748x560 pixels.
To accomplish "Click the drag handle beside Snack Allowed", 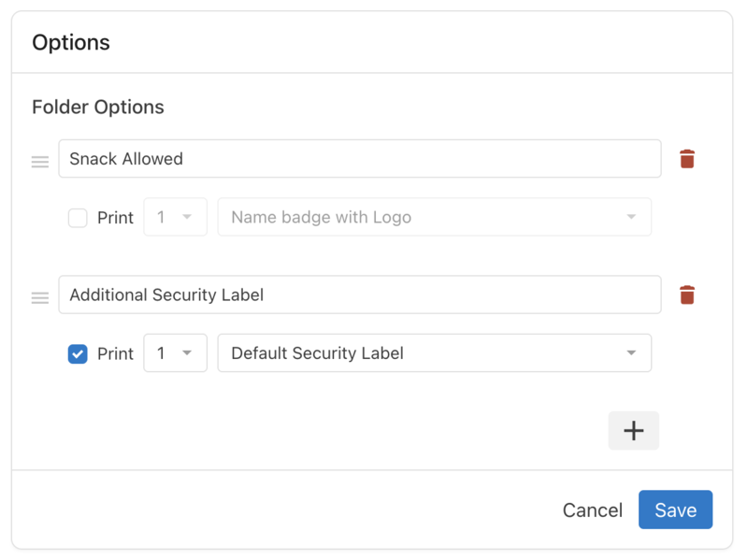I will click(x=39, y=160).
